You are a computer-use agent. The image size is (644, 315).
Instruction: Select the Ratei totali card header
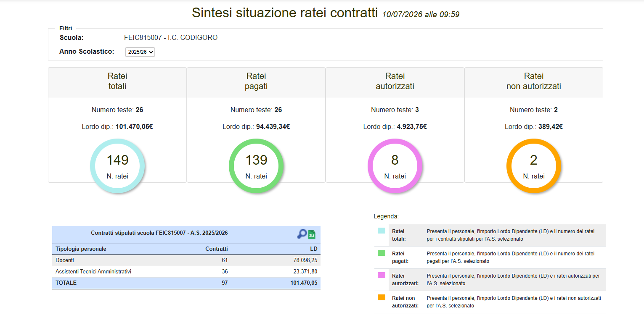coord(117,83)
